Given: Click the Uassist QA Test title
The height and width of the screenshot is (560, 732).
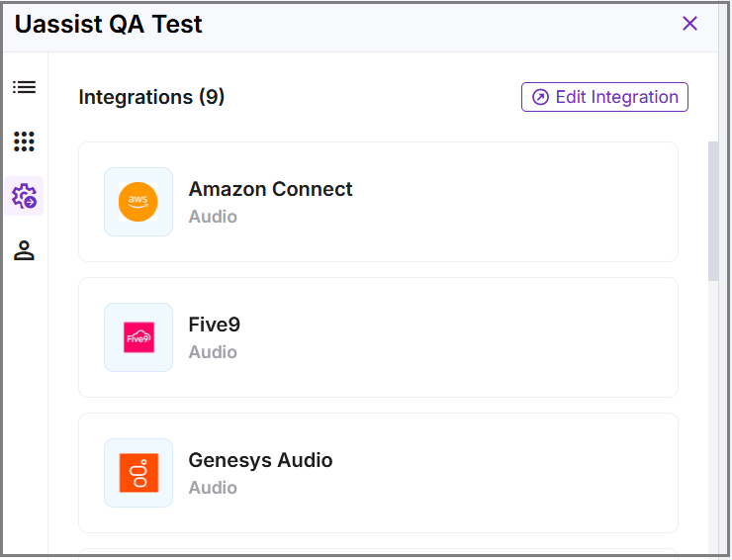Looking at the screenshot, I should (x=108, y=25).
